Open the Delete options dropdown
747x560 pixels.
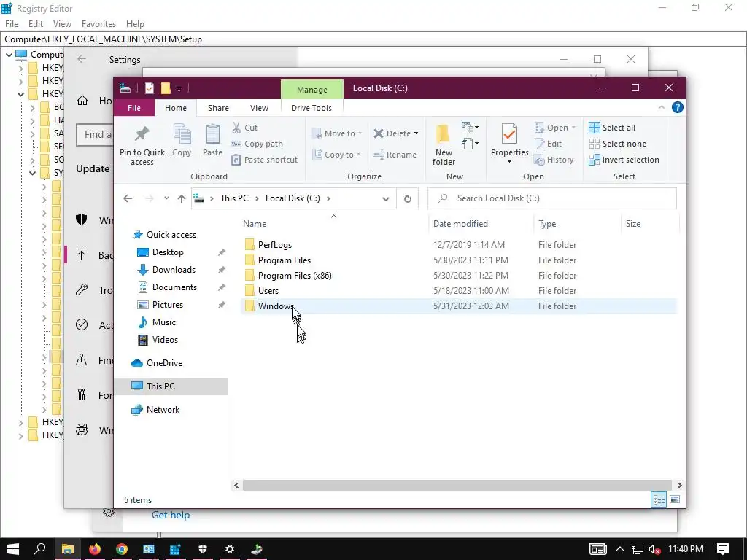pos(416,134)
